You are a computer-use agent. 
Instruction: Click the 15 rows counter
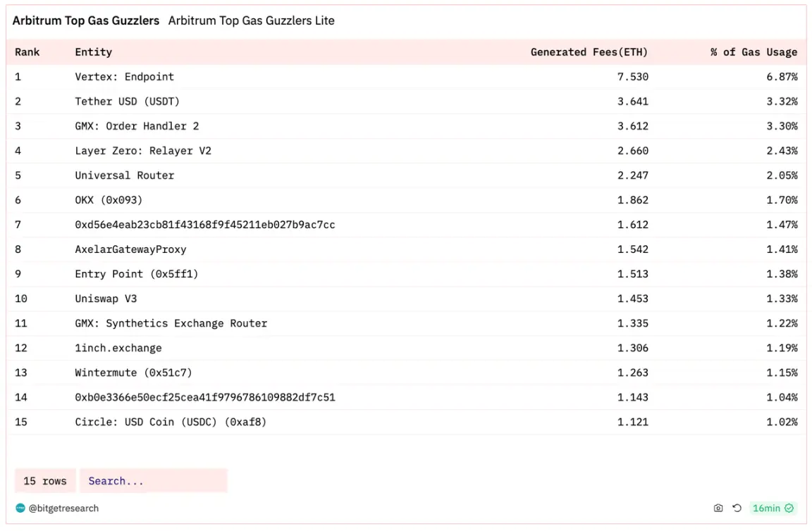[45, 481]
